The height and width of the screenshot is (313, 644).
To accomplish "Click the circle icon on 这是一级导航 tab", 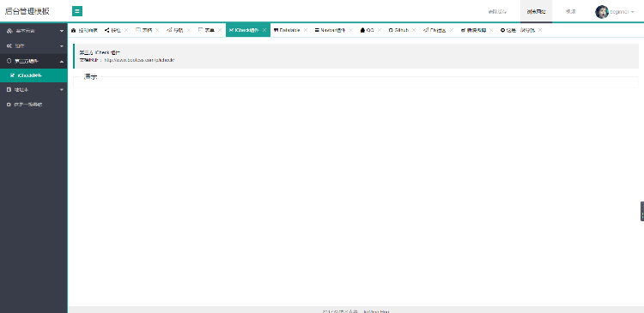I will 502,30.
